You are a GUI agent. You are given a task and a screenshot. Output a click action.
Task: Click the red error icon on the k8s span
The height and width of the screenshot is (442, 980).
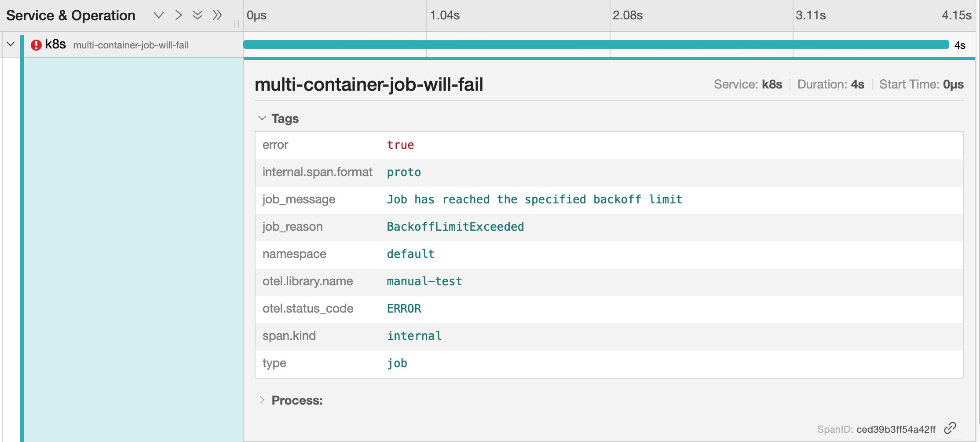[36, 44]
